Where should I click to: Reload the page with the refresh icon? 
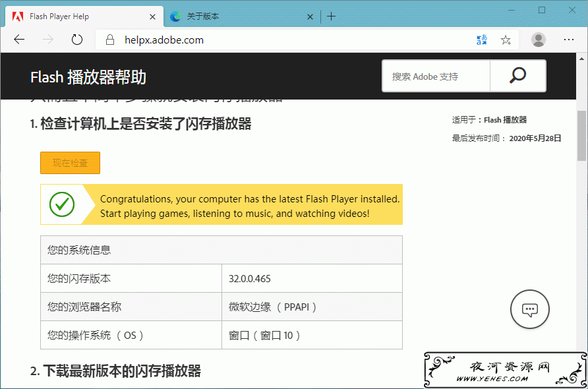[x=77, y=40]
